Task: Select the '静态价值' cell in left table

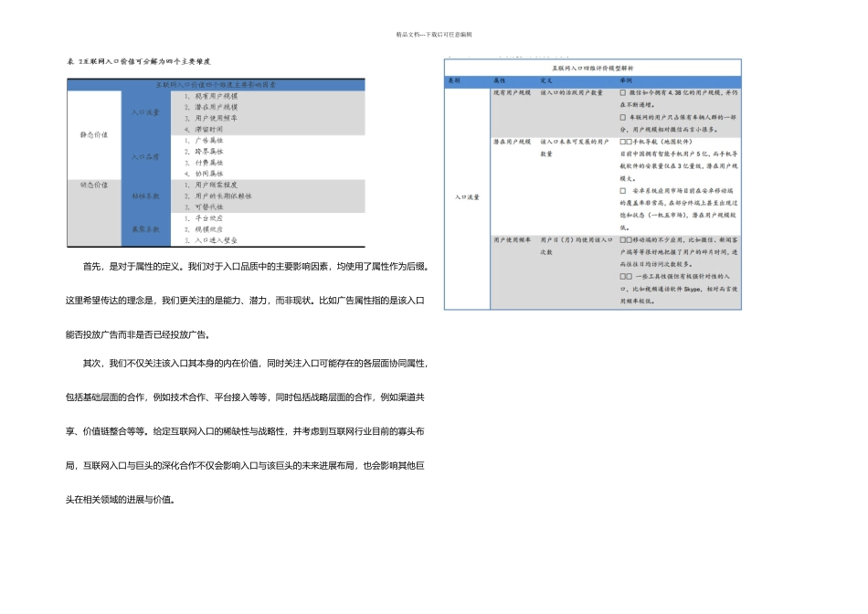Action: [x=93, y=134]
